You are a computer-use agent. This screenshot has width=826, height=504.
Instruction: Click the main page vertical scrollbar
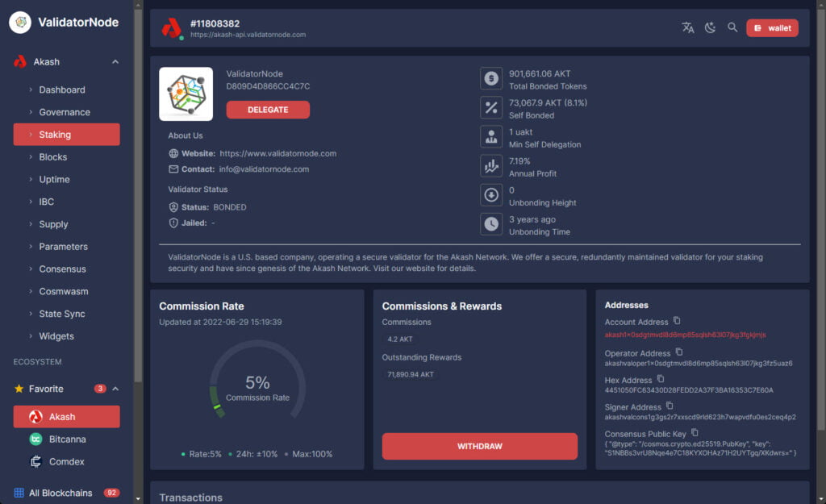point(820,219)
